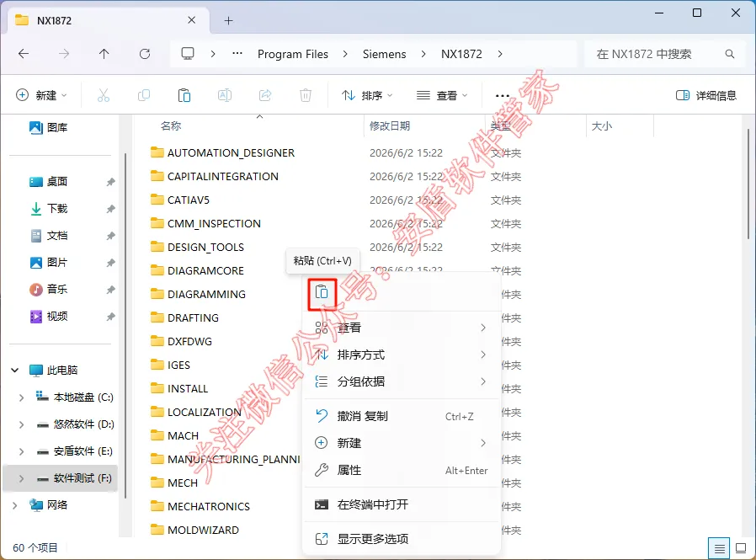This screenshot has width=756, height=560.
Task: Show hidden breadcrumb path ellipsis
Action: click(237, 54)
